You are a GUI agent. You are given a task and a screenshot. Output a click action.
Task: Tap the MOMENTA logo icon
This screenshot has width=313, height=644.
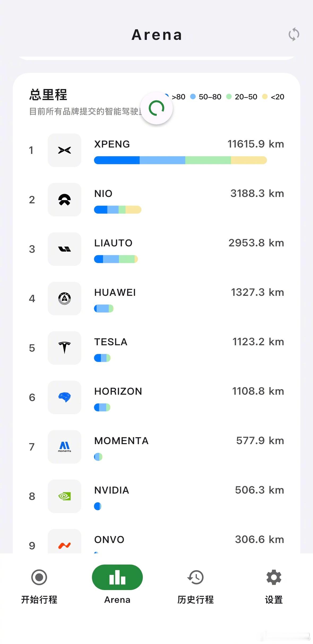(65, 447)
